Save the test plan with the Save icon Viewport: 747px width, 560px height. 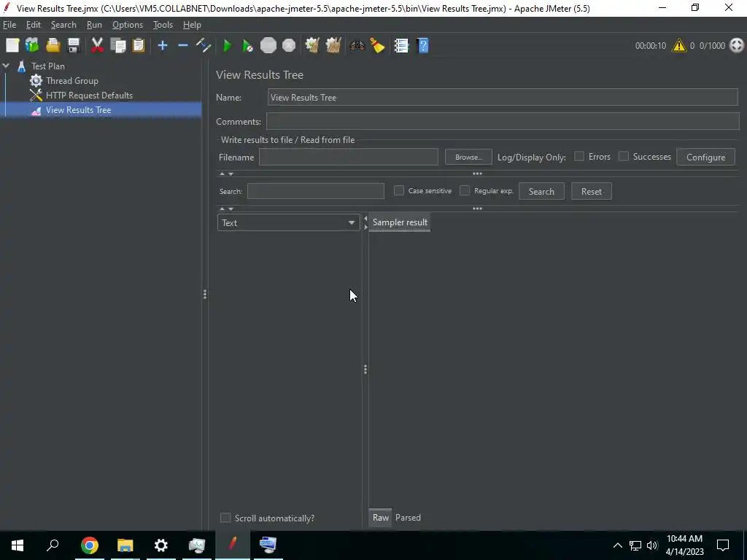tap(74, 46)
